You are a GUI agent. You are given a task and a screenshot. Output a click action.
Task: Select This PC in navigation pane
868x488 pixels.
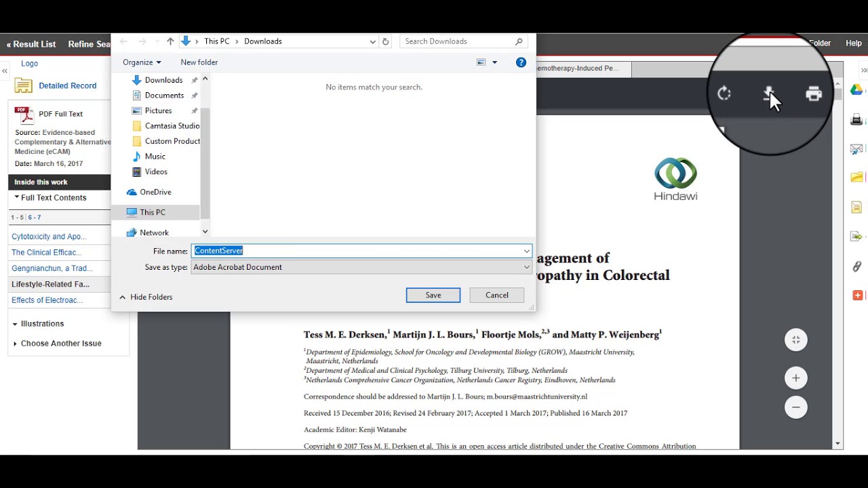pos(153,212)
